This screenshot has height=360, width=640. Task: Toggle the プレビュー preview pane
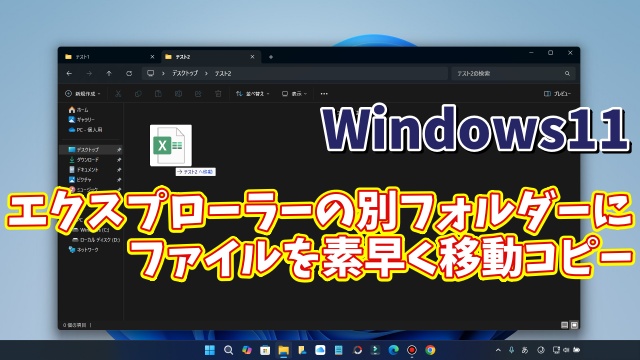click(557, 94)
